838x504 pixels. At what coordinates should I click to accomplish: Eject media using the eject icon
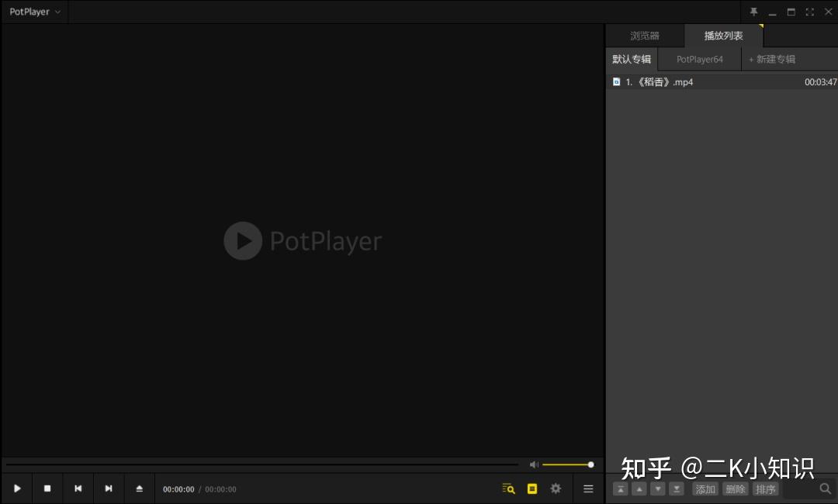[140, 488]
